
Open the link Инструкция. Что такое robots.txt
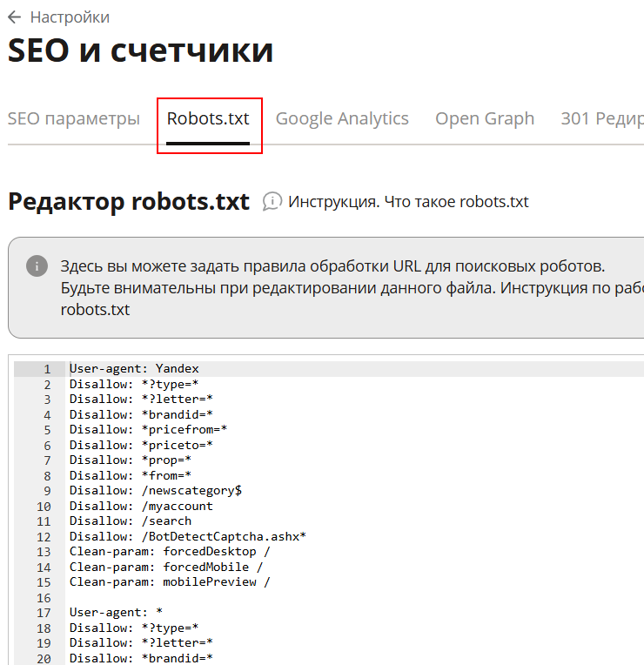tap(408, 202)
